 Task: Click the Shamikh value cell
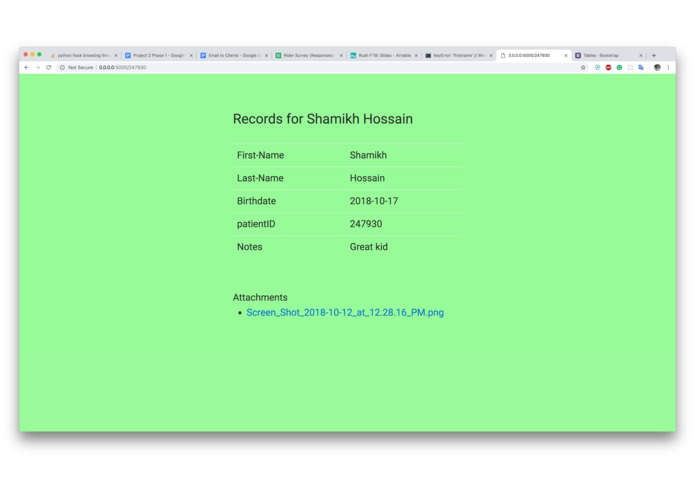click(x=368, y=155)
